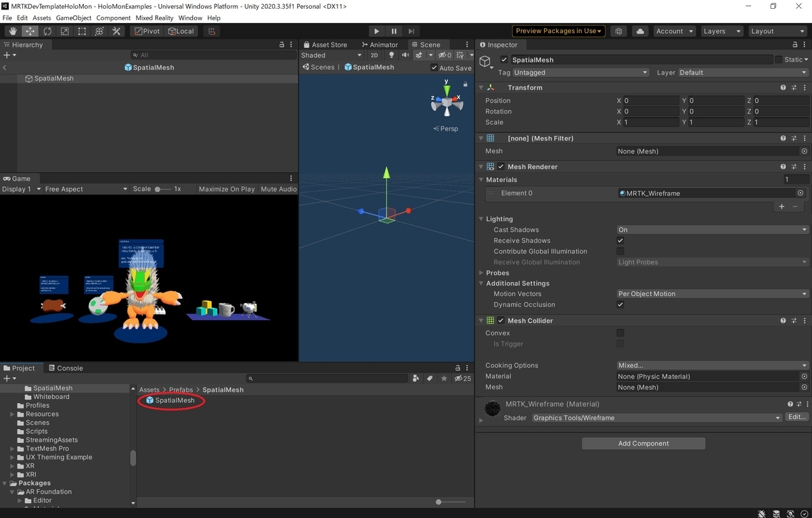Expand the Probes section
The image size is (812, 518).
(481, 273)
